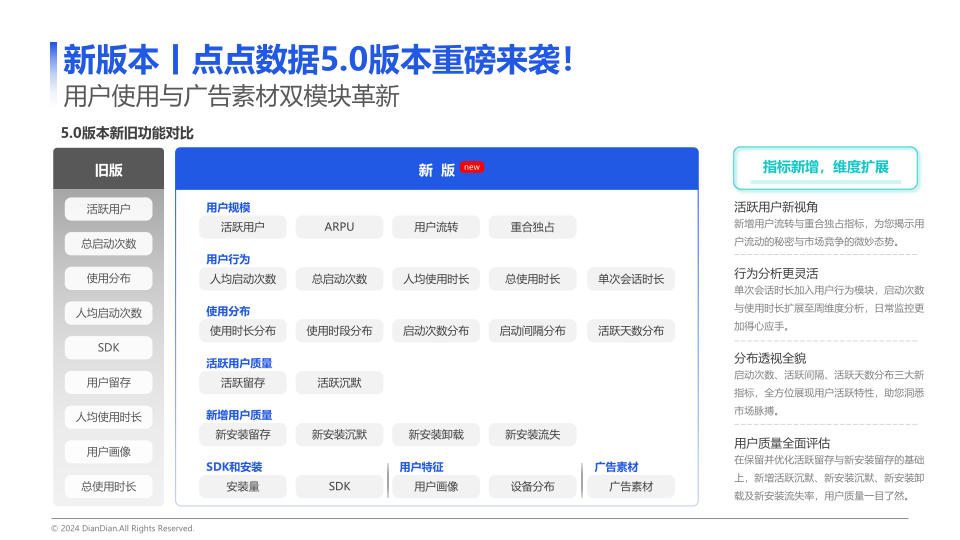Viewport: 960px width, 540px height.
Task: Click 活跃用户 under 用户规模
Action: pyautogui.click(x=242, y=227)
